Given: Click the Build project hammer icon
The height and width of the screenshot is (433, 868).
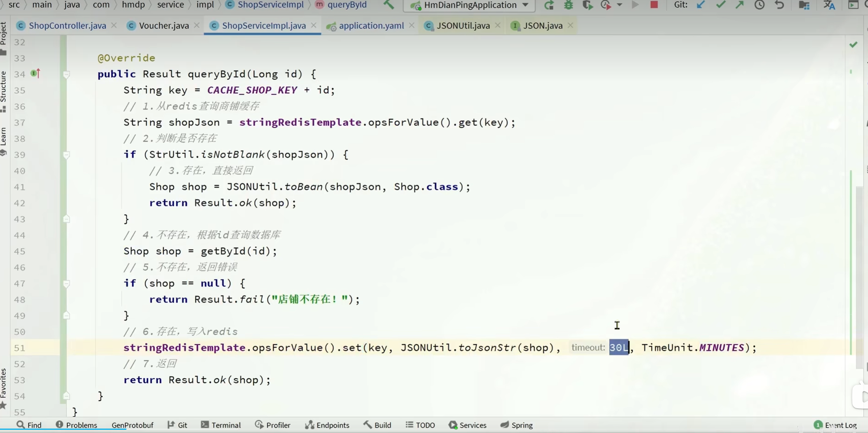Looking at the screenshot, I should (x=389, y=5).
